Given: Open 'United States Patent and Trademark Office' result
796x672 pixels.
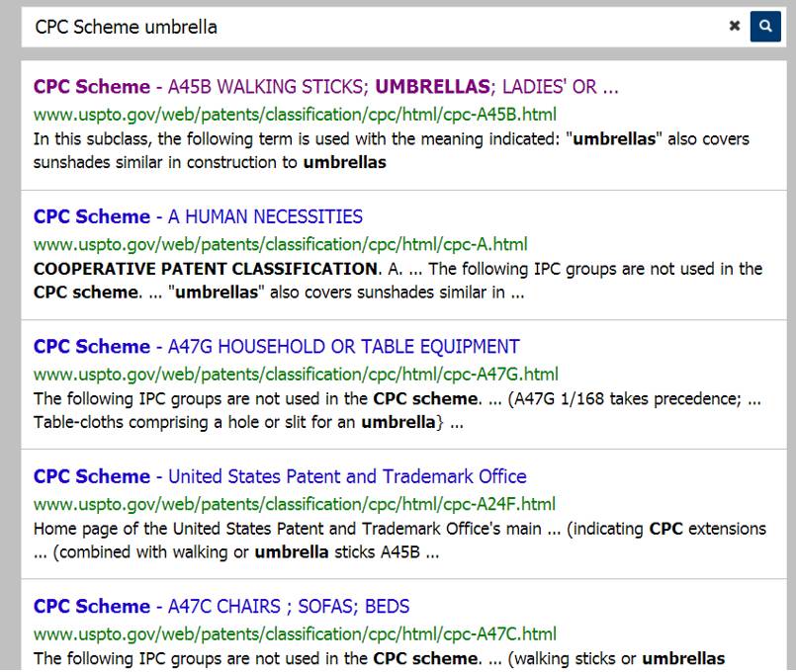Looking at the screenshot, I should click(x=280, y=476).
